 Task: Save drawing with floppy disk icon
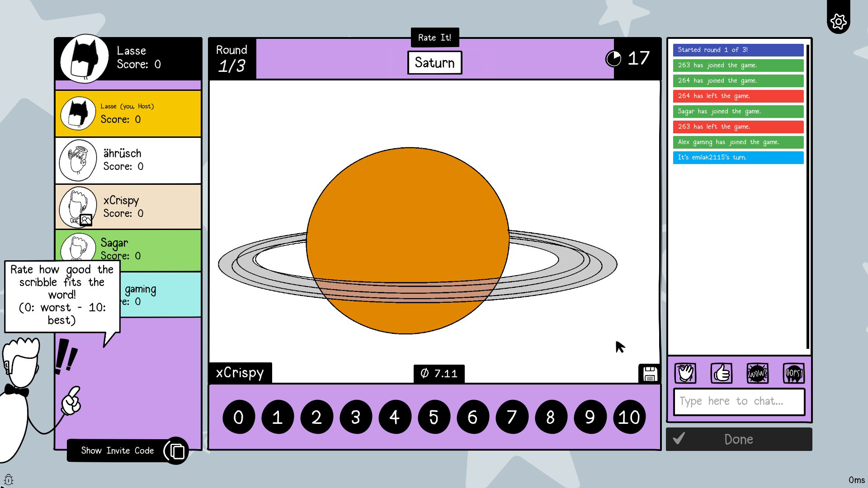tap(650, 374)
